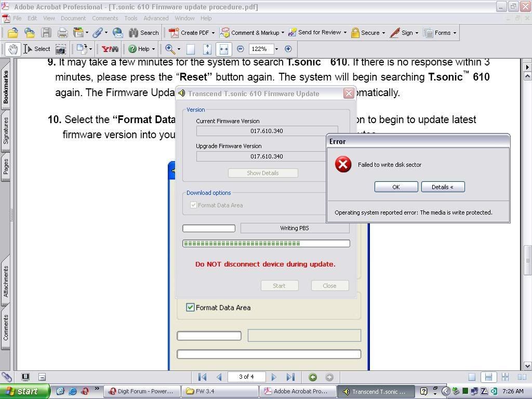Click the minus Zoom Out button
Image resolution: width=532 pixels, height=399 pixels.
(x=240, y=49)
